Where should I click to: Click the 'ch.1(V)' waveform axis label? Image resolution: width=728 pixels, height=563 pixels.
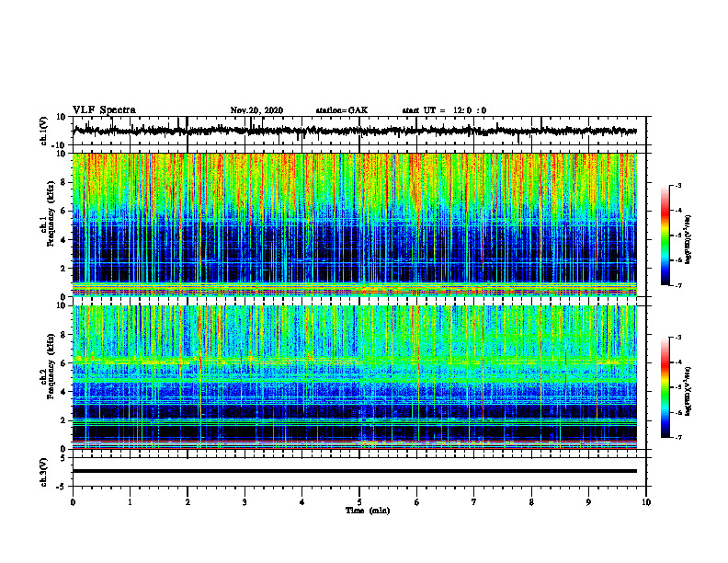point(44,131)
